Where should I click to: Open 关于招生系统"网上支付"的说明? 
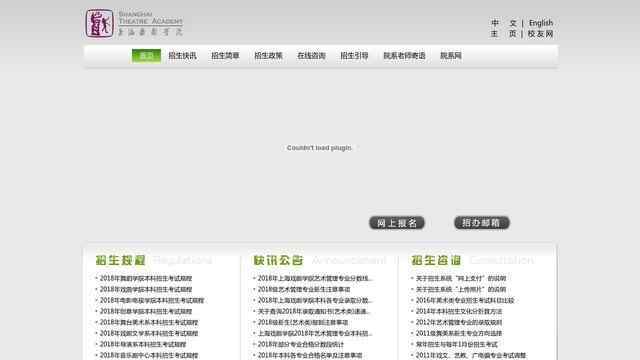pyautogui.click(x=461, y=278)
